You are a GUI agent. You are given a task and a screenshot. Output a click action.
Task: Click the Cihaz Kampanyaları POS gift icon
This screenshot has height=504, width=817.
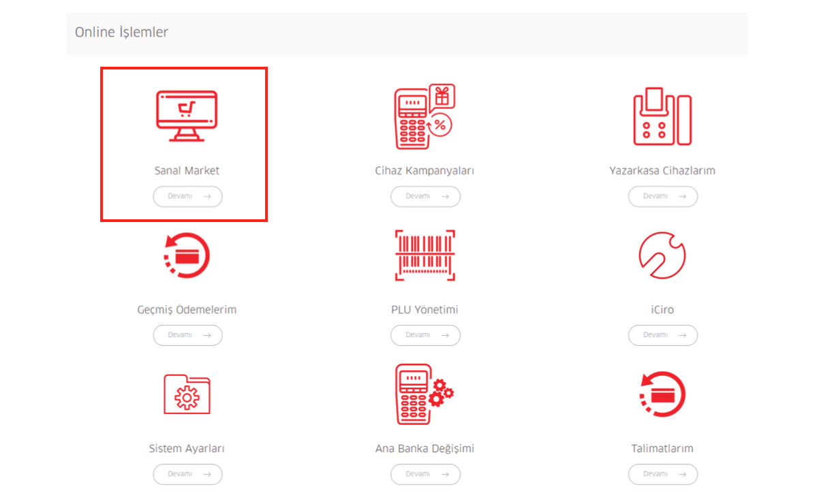click(424, 116)
